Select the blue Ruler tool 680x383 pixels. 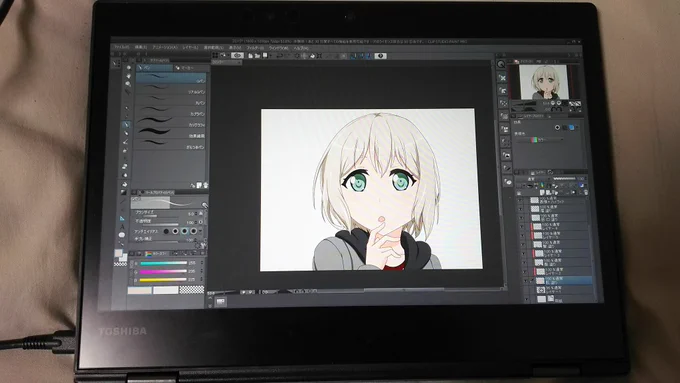click(122, 219)
